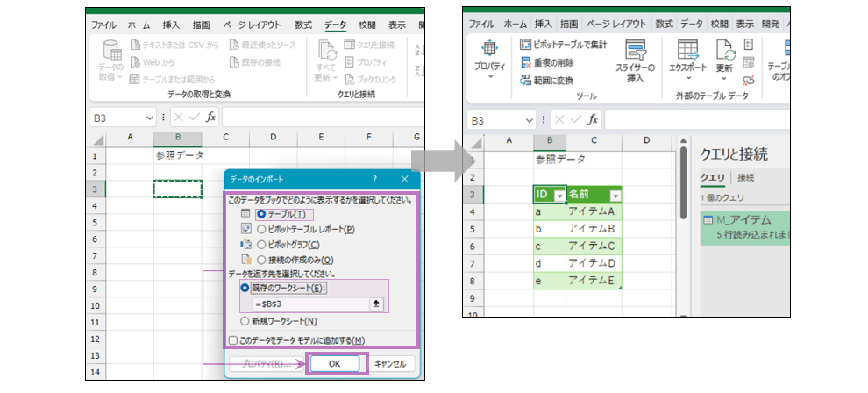
Task: Click the formula cancel X in right window
Action: (560, 120)
